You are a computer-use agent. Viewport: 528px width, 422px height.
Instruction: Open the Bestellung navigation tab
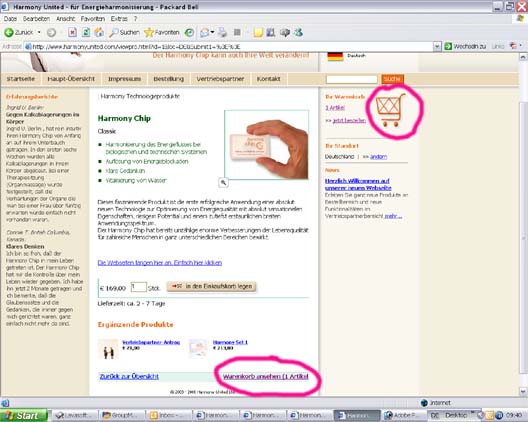pyautogui.click(x=169, y=79)
